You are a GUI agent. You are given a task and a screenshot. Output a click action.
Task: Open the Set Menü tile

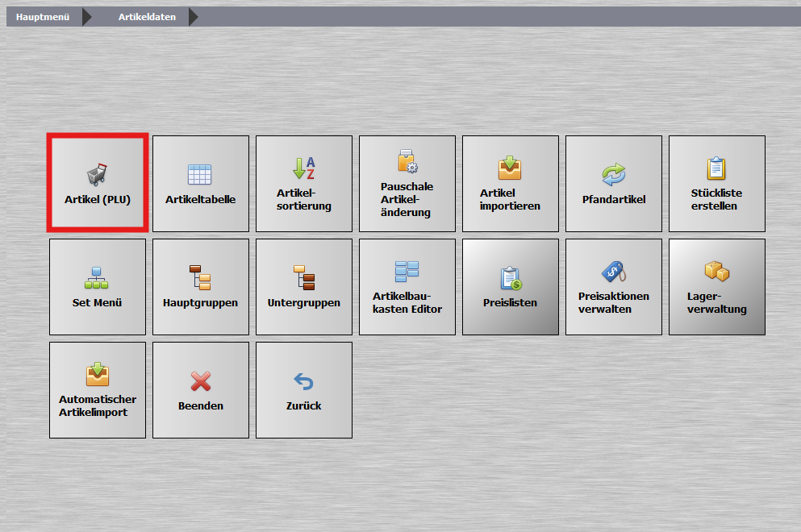coord(97,287)
